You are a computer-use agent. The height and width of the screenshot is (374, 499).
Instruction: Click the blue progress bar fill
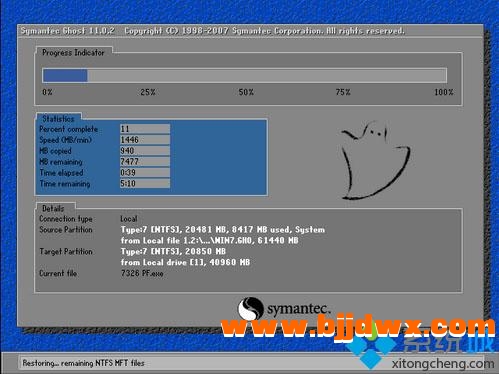point(65,75)
